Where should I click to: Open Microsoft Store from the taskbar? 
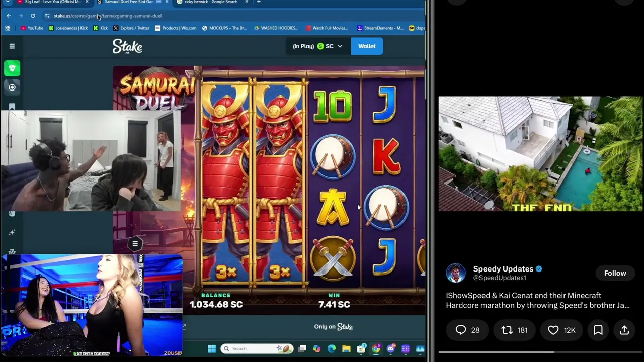coord(361,349)
